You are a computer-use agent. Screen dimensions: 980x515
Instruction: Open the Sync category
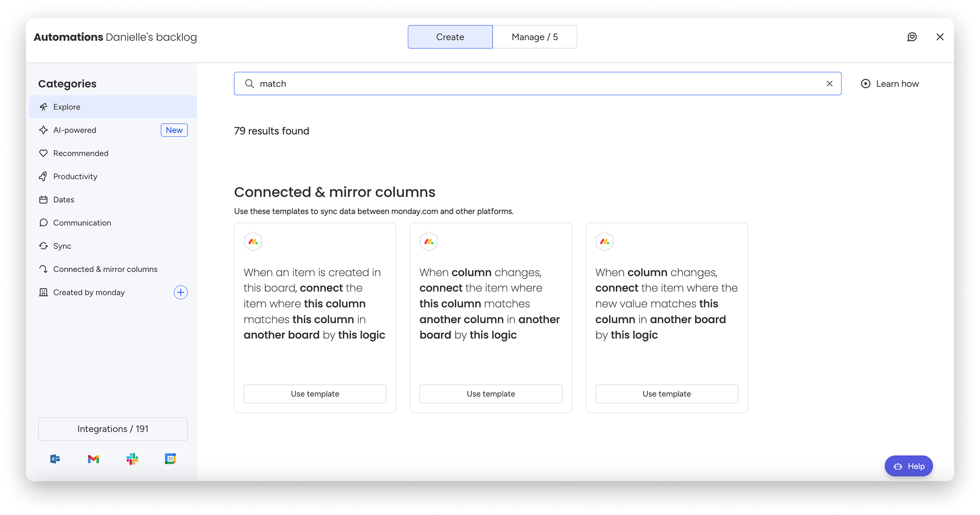pos(113,246)
